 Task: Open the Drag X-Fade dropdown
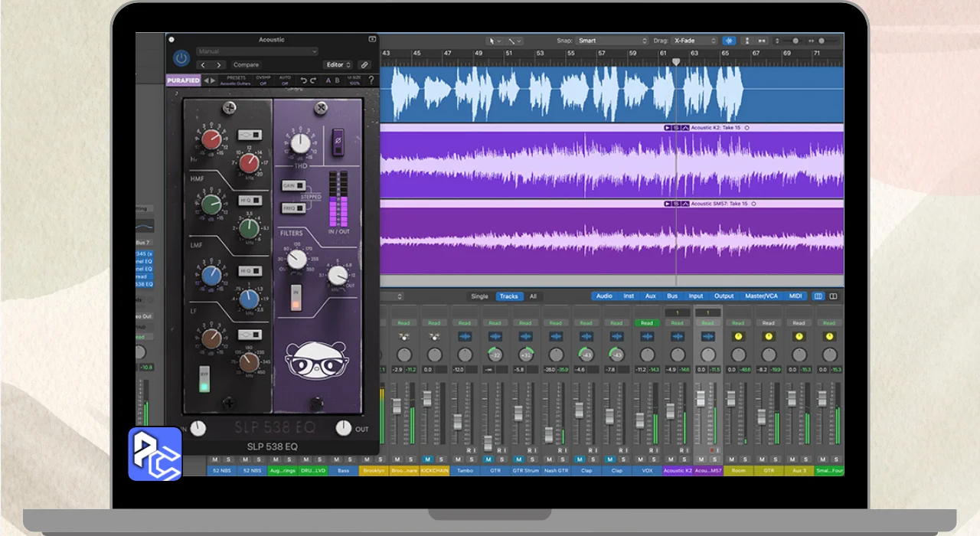pos(695,41)
